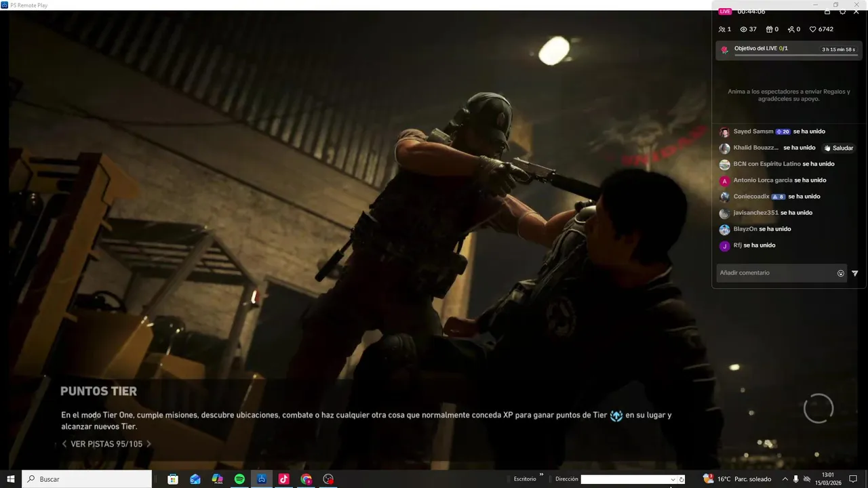Click the PUNTOS TIER heading
Image resolution: width=868 pixels, height=488 pixels.
point(98,391)
